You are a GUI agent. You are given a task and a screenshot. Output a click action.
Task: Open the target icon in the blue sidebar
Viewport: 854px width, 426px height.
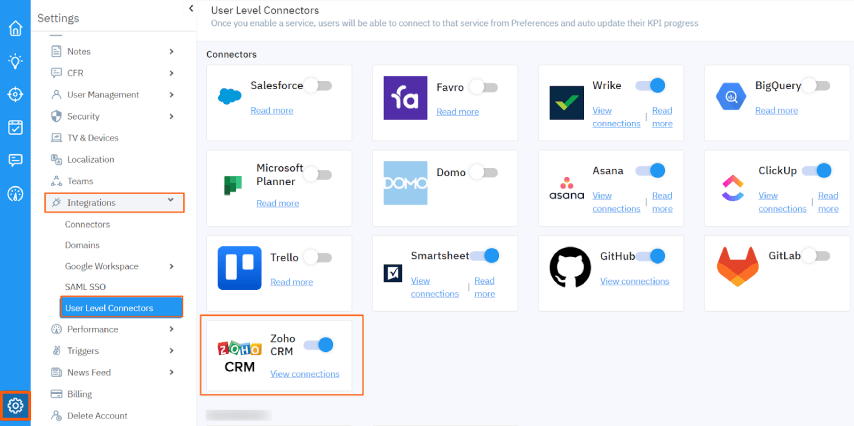tap(15, 95)
